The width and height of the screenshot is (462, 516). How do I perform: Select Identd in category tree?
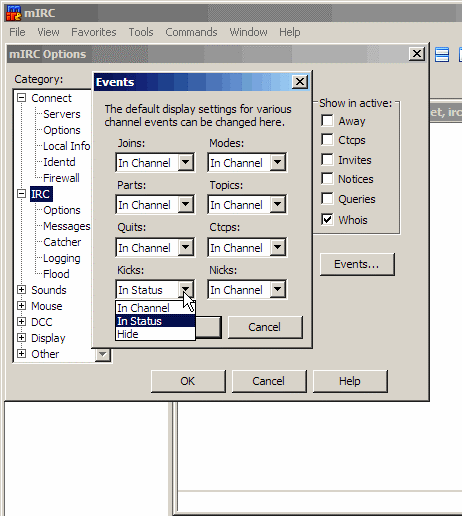click(x=59, y=162)
